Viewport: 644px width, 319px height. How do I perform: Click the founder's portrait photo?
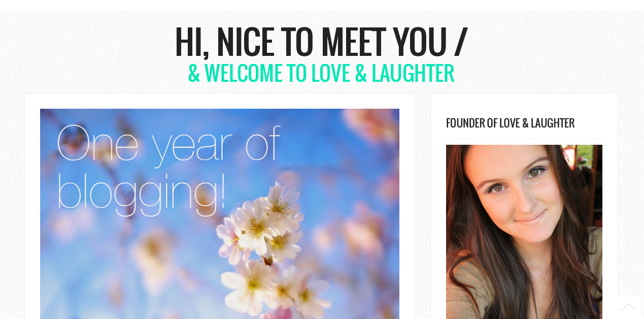(524, 232)
